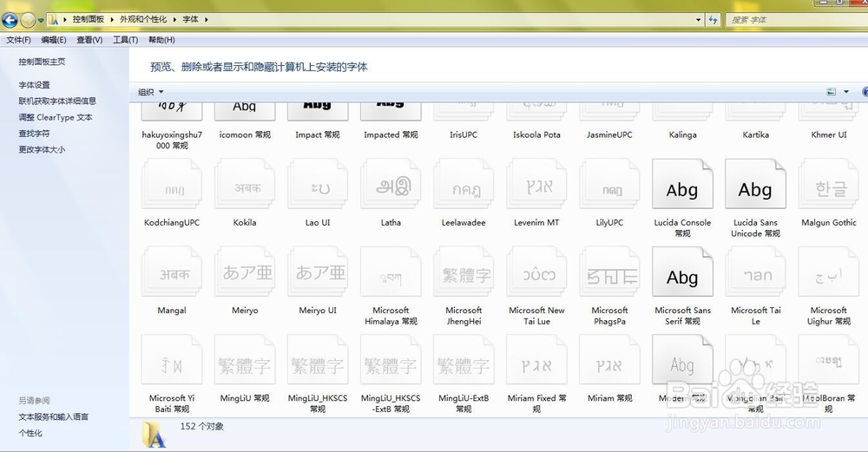Select the Malgun Gothic font icon

tap(828, 184)
